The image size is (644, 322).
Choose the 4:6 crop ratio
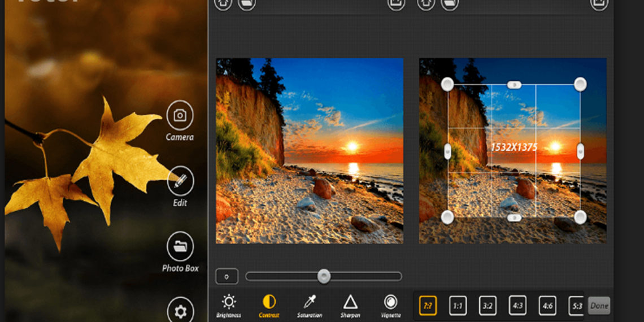pos(547,306)
